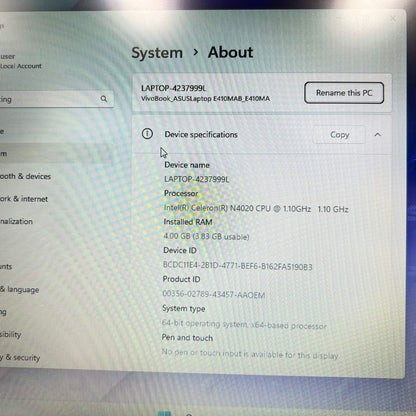The height and width of the screenshot is (416, 416).
Task: Click the Windows Start button on taskbar
Action: (164, 414)
